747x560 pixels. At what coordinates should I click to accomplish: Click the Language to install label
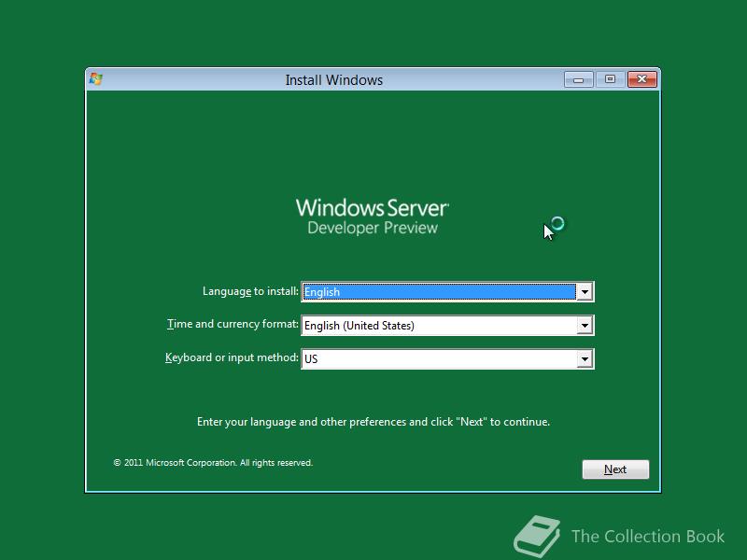(x=250, y=291)
